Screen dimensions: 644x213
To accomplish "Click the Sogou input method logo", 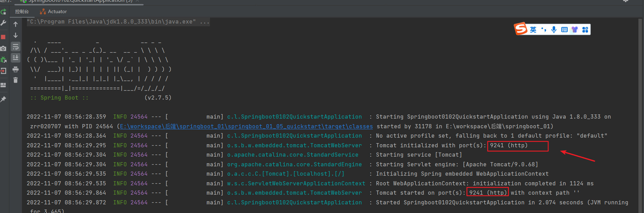I will pos(521,29).
